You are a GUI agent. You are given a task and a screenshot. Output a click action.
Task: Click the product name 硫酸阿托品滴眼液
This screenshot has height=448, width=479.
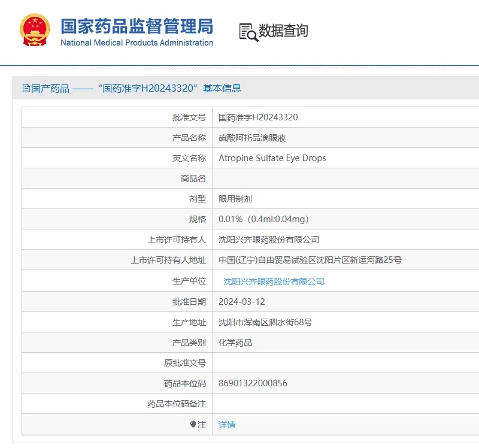click(252, 138)
